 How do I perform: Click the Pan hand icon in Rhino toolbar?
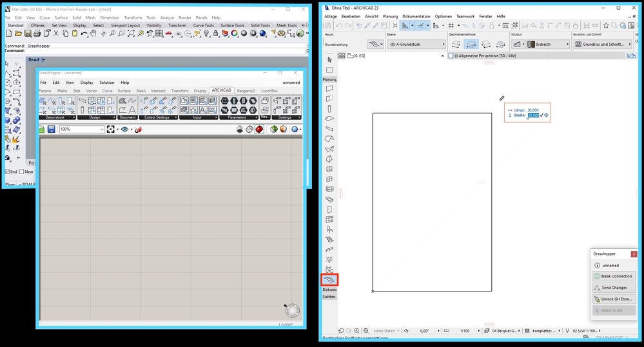93,34
